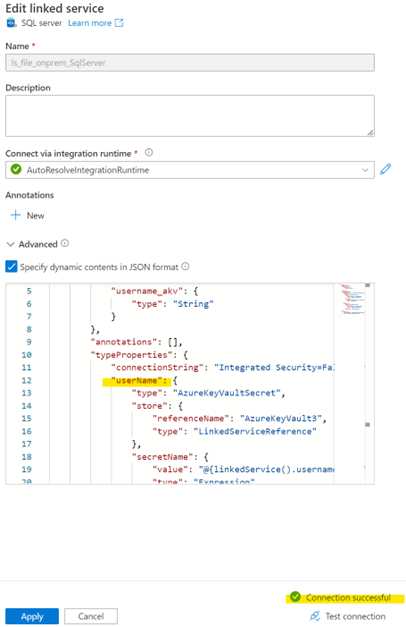Click the info icon beside integration runtime label
406x627 pixels.
[x=149, y=152]
